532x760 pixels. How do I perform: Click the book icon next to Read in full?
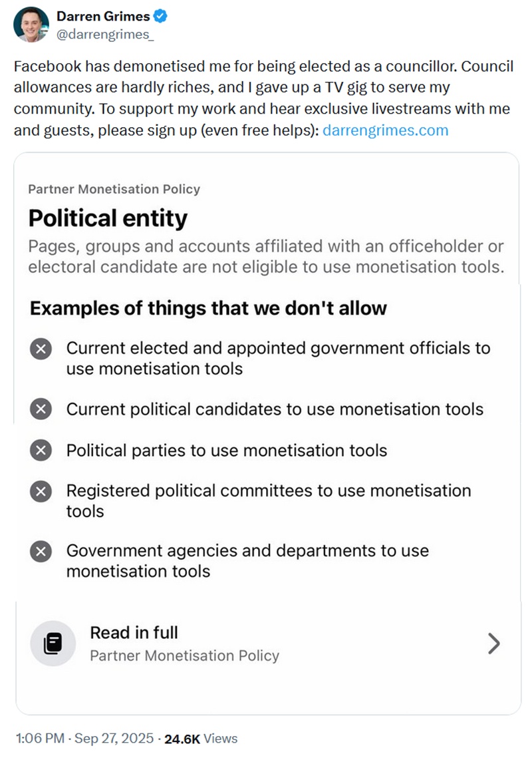click(54, 643)
